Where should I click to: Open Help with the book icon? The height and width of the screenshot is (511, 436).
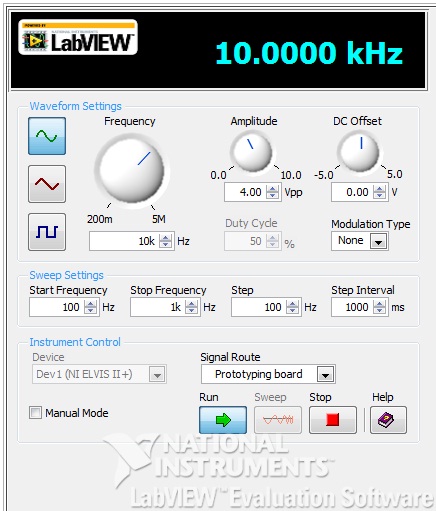[x=388, y=420]
